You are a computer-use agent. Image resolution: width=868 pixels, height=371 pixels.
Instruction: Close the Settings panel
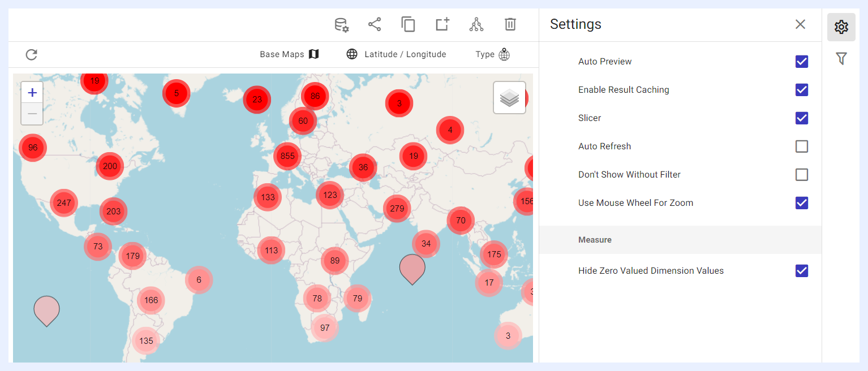800,24
